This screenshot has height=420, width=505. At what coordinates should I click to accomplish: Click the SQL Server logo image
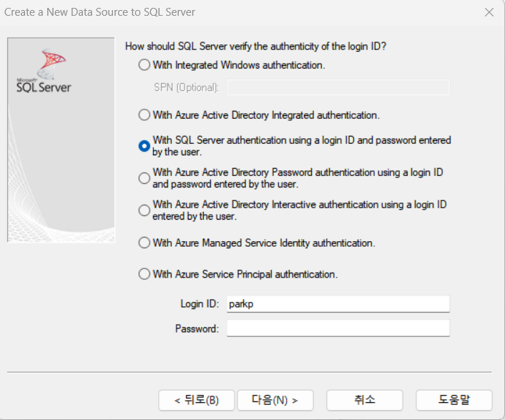[x=44, y=71]
